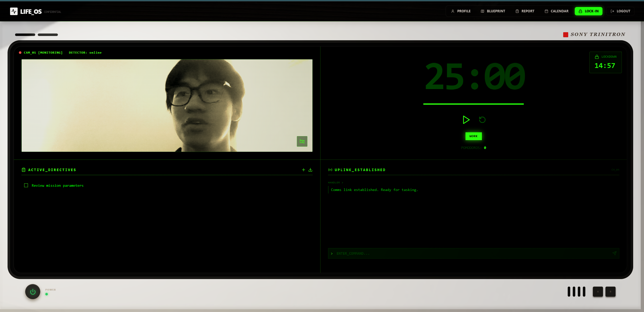Click the Lockdown timer lock icon

tap(597, 57)
